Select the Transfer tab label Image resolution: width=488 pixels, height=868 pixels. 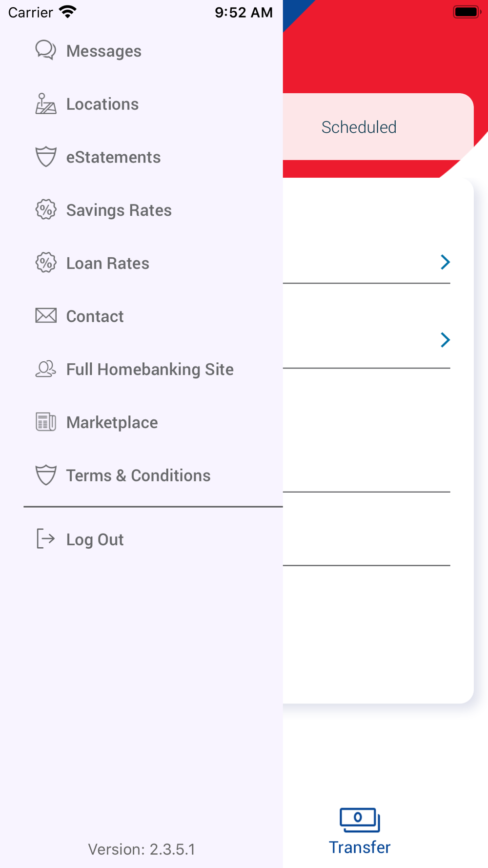tap(360, 847)
